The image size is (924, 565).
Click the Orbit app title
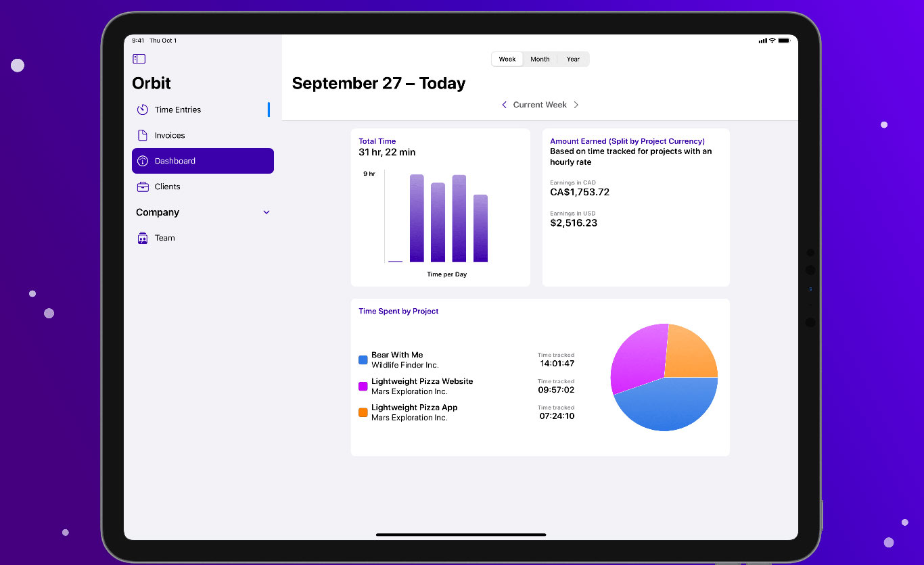(152, 83)
